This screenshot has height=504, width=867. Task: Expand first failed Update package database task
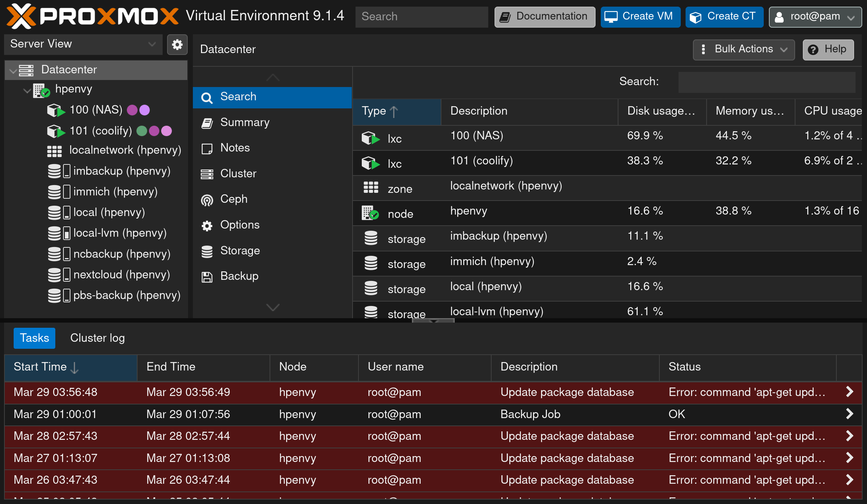coord(849,392)
